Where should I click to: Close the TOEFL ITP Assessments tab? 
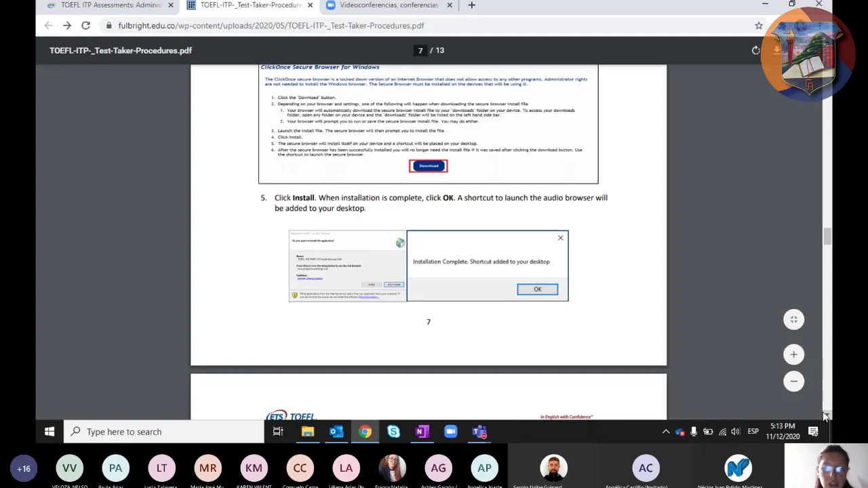click(x=171, y=5)
